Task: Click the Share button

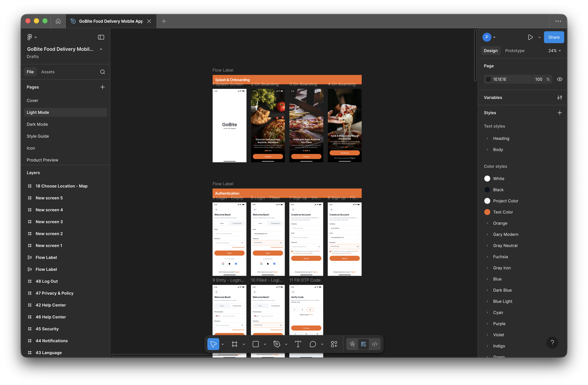Action: click(554, 37)
